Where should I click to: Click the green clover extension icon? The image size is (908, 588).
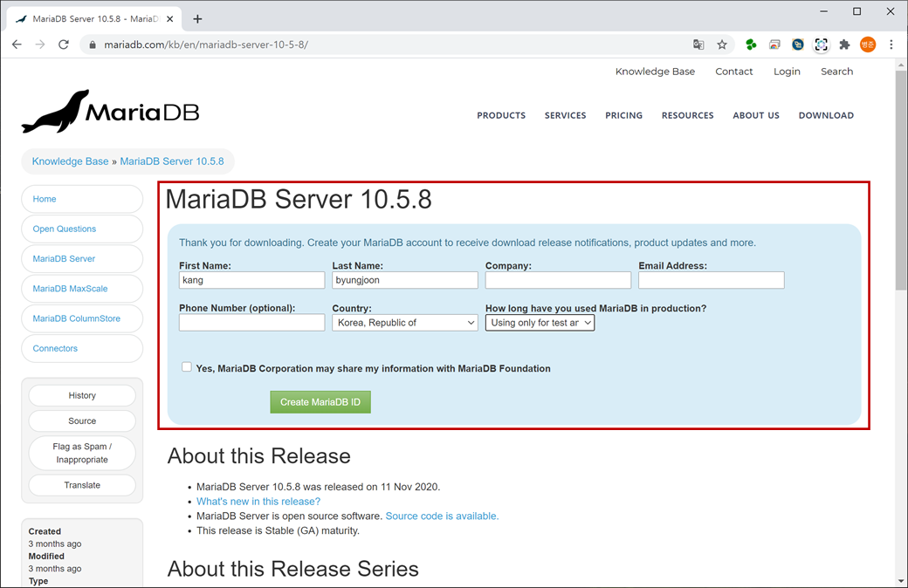click(x=751, y=44)
